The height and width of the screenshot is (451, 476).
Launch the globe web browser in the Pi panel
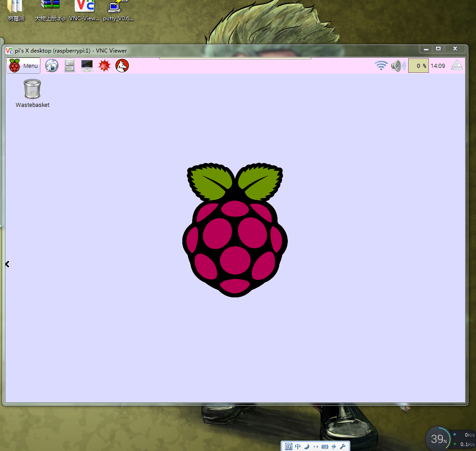[52, 66]
